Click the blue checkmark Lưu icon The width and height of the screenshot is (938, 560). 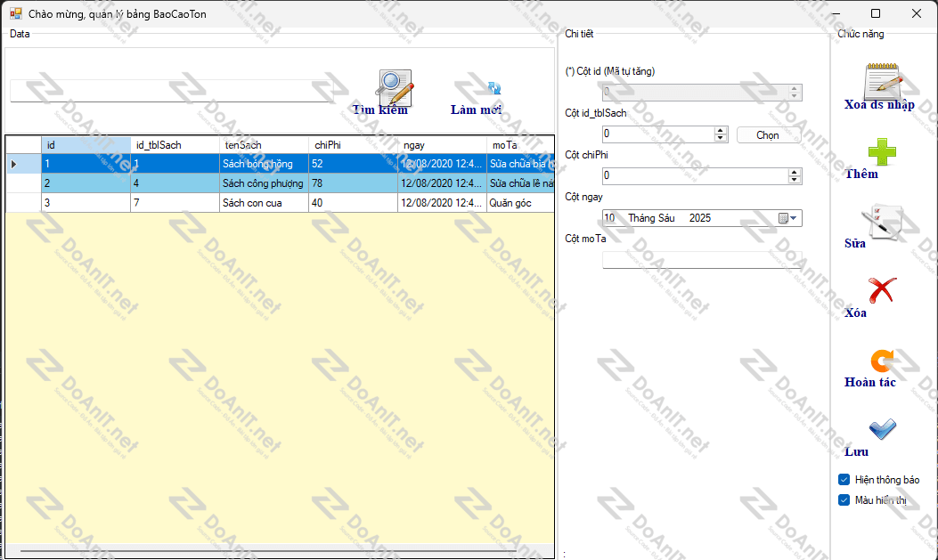tap(883, 428)
